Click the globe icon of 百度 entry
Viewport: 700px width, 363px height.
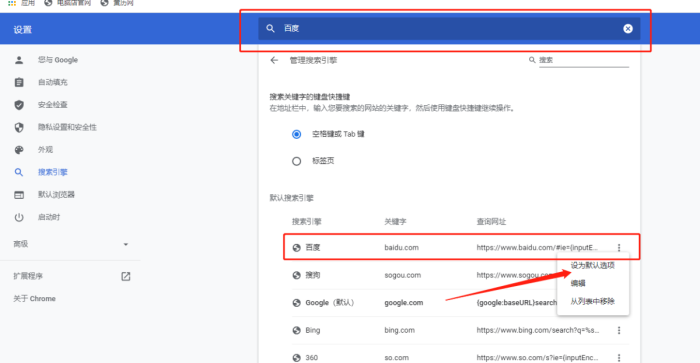click(296, 248)
